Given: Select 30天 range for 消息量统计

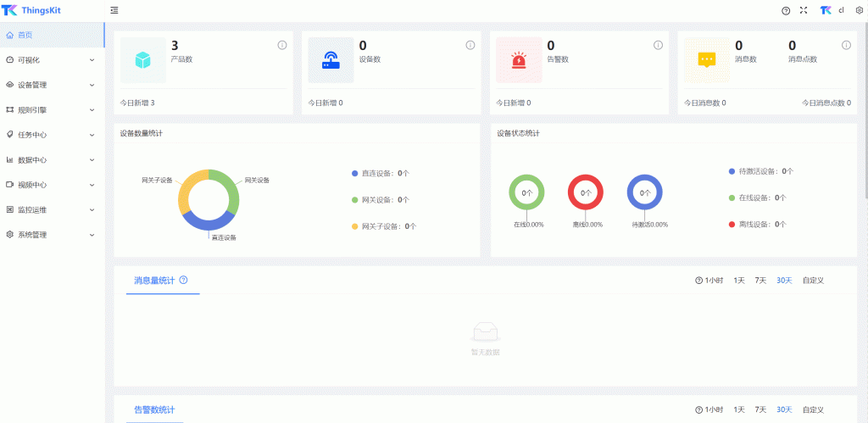Looking at the screenshot, I should (784, 281).
